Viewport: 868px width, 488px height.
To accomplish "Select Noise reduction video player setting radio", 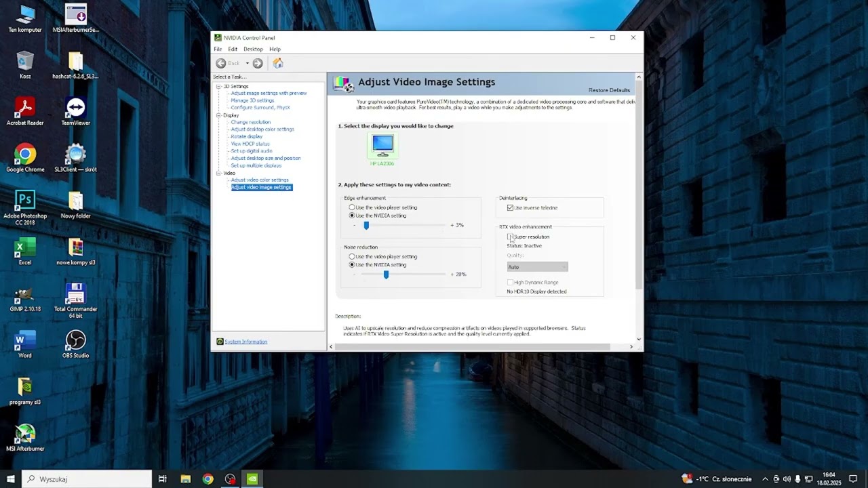I will pyautogui.click(x=352, y=257).
